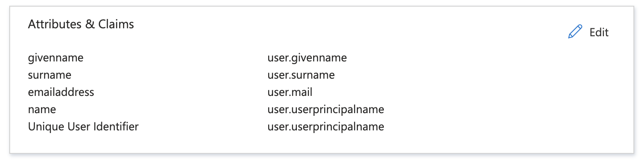Viewport: 644px width, 160px height.
Task: Click the givenname claim name
Action: point(56,57)
